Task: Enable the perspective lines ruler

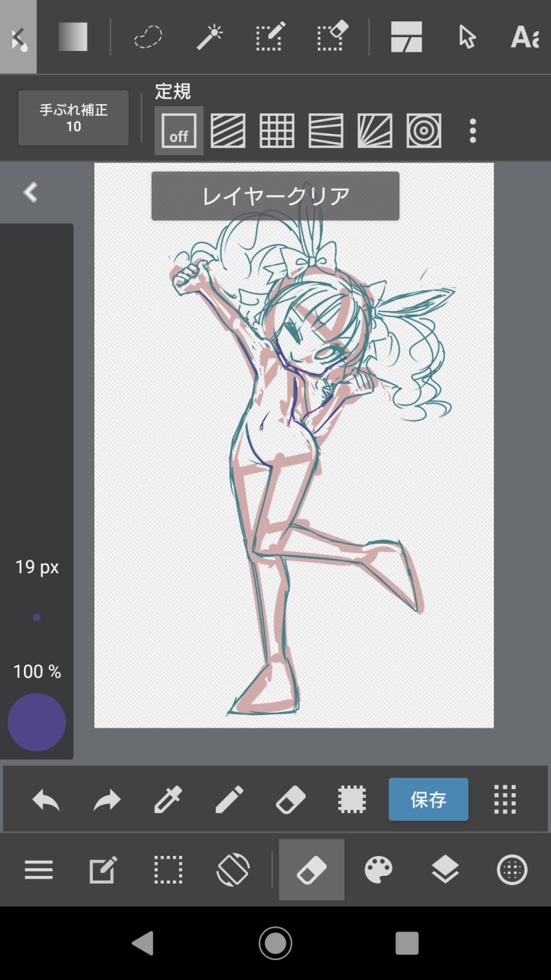Action: pyautogui.click(x=326, y=130)
